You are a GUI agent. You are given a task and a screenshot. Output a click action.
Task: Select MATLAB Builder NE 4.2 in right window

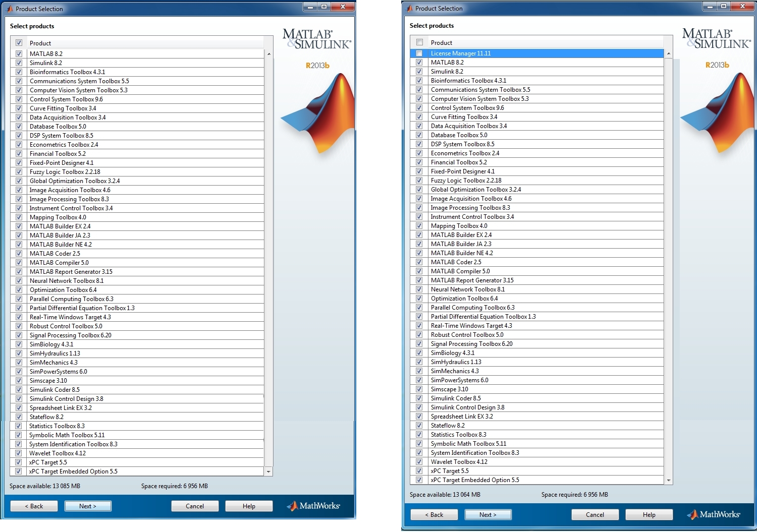click(x=537, y=253)
